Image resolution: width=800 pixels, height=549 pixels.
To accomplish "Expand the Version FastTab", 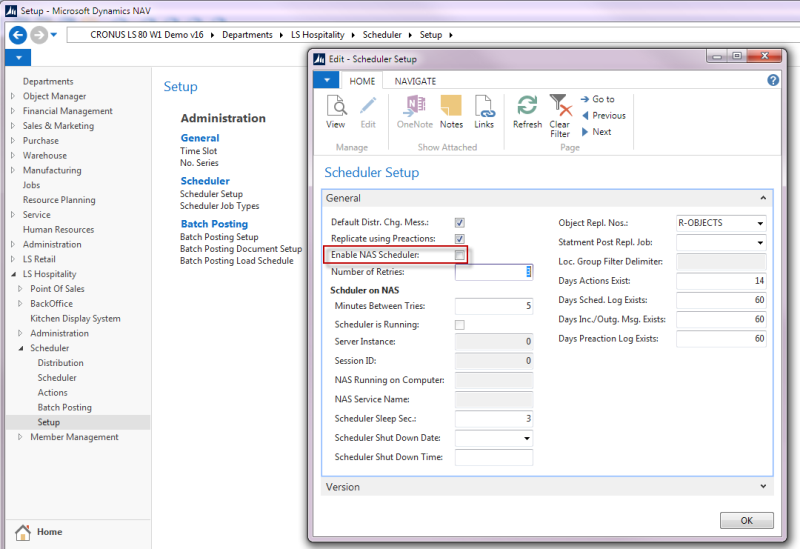I will 763,486.
